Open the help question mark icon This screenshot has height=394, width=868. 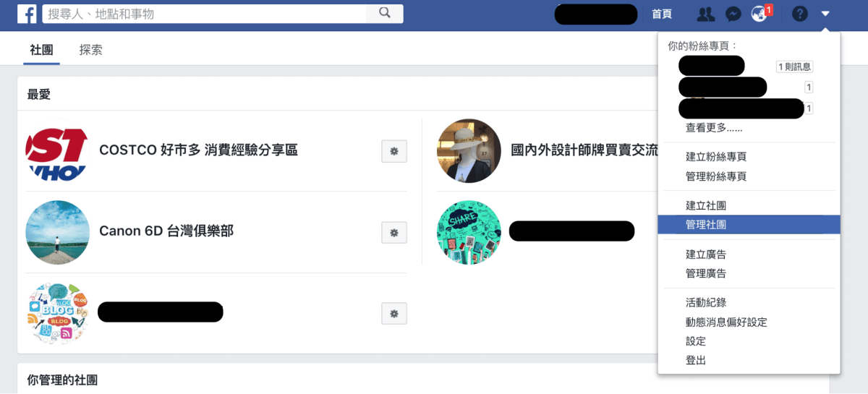(799, 14)
